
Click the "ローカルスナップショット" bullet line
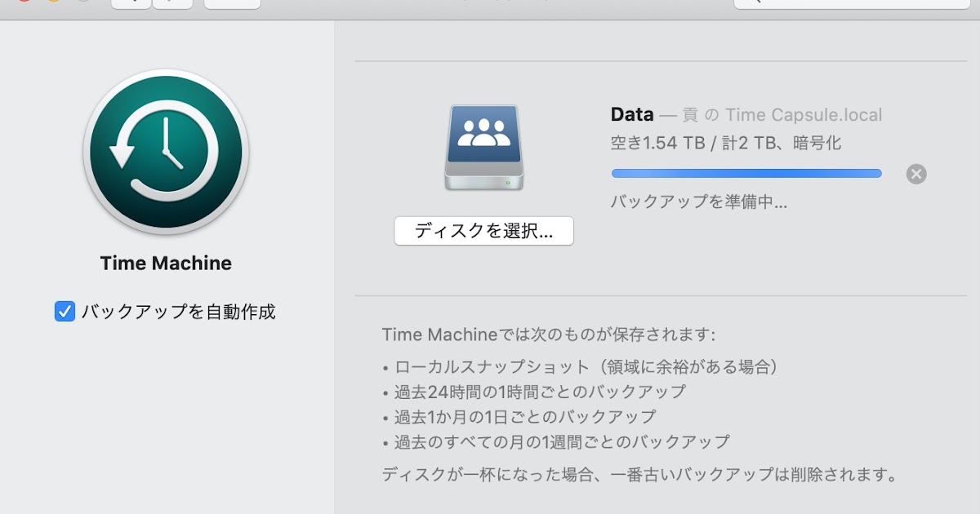click(x=581, y=367)
